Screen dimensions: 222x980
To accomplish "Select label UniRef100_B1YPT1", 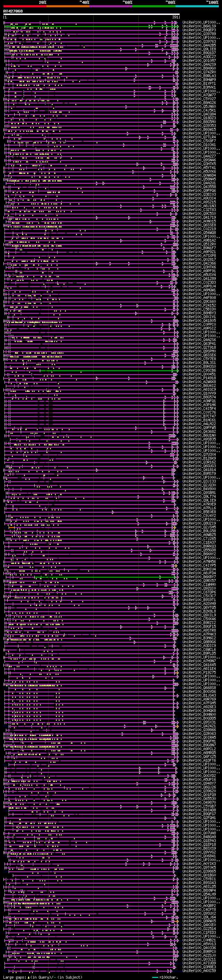I will tap(199, 84).
